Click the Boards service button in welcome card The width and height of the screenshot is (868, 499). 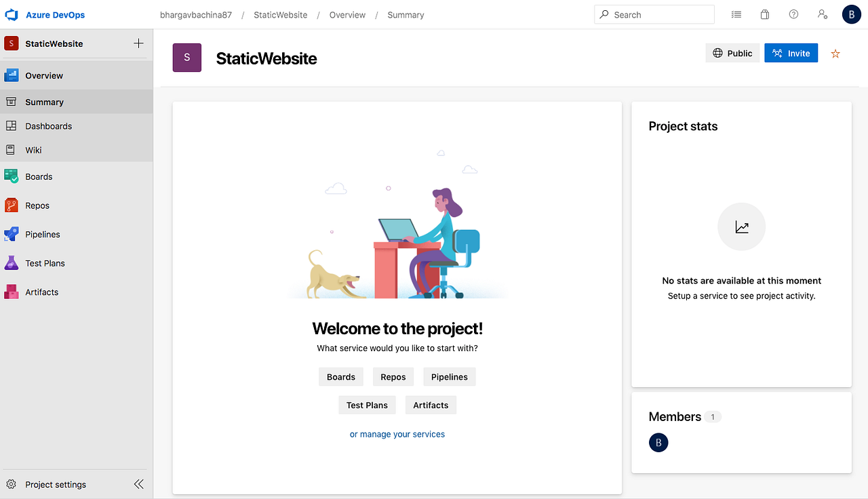coord(341,377)
